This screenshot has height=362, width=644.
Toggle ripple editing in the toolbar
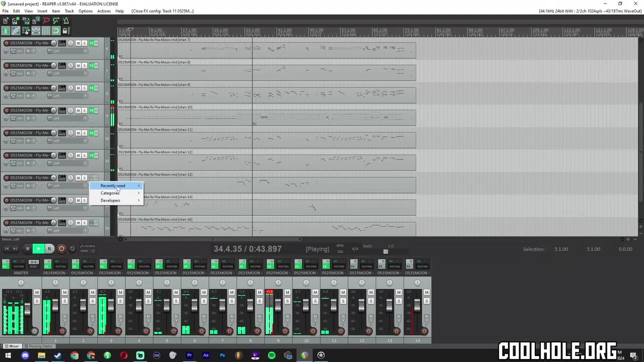pyautogui.click(x=26, y=31)
